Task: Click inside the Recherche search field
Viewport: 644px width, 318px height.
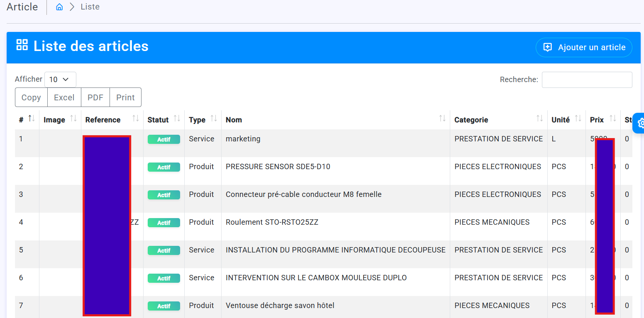Action: pos(587,80)
